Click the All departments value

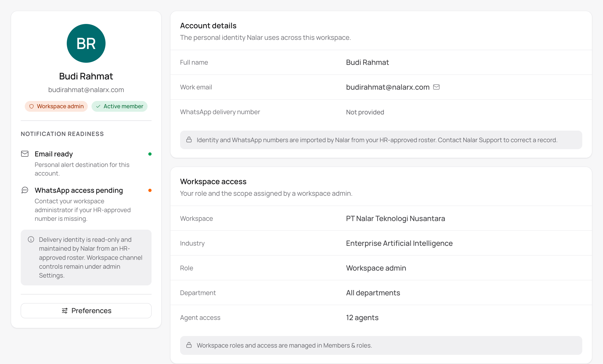click(373, 293)
